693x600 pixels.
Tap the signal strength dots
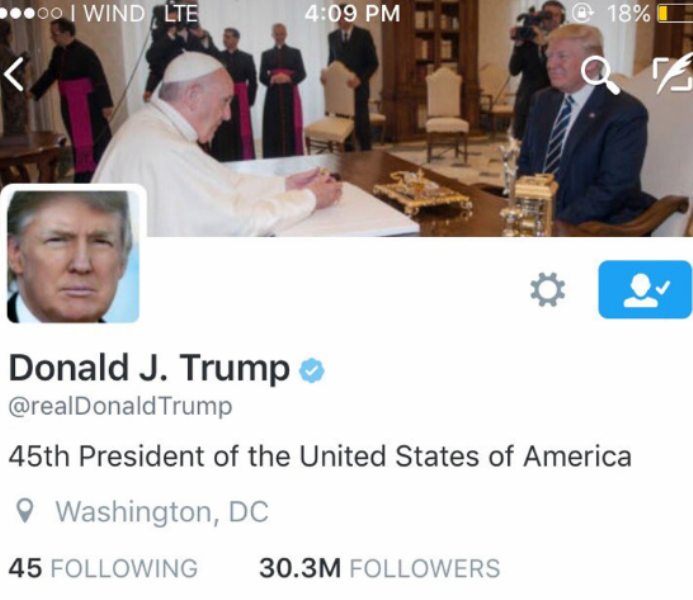pos(30,14)
